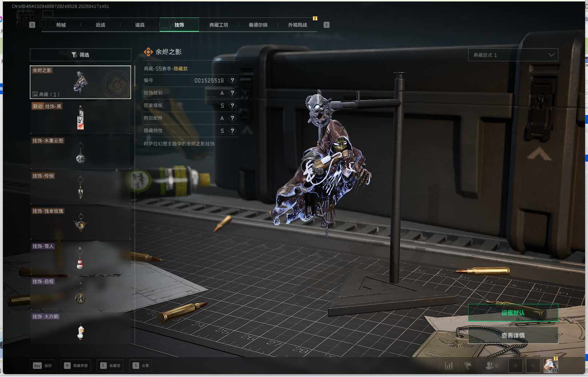Click the S 出售 sell button

tap(141, 365)
